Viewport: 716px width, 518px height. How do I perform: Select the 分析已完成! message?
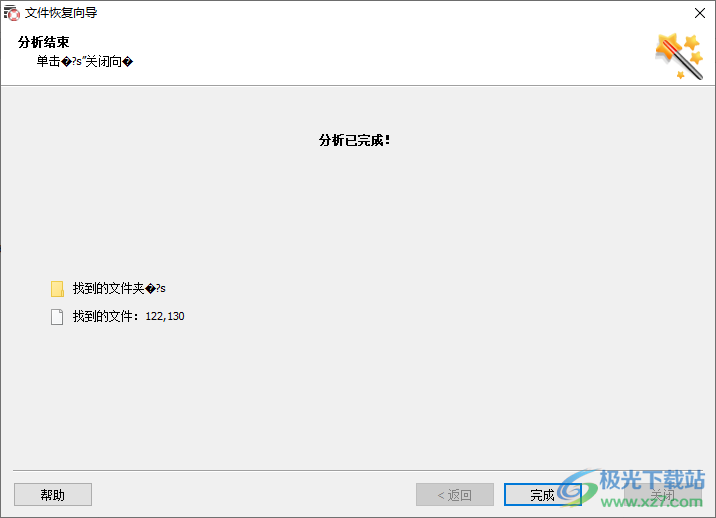point(354,140)
